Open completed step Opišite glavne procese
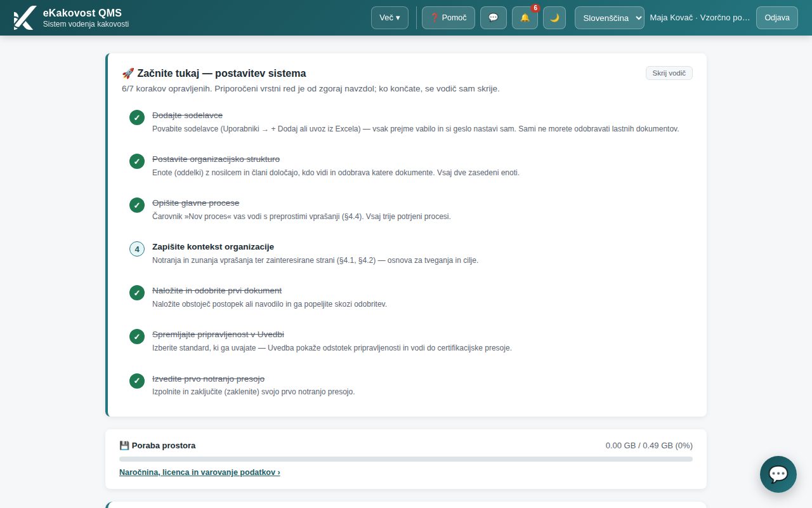The height and width of the screenshot is (508, 812). (196, 203)
